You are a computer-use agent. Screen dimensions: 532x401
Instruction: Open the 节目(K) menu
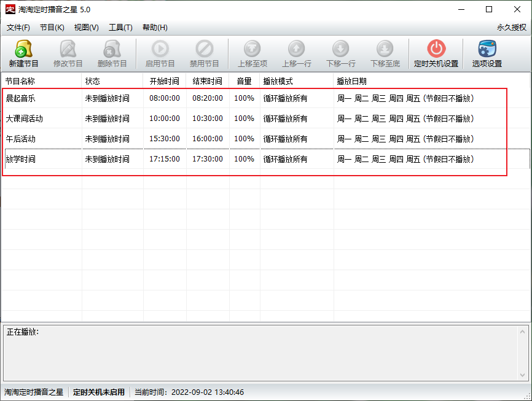click(x=52, y=28)
